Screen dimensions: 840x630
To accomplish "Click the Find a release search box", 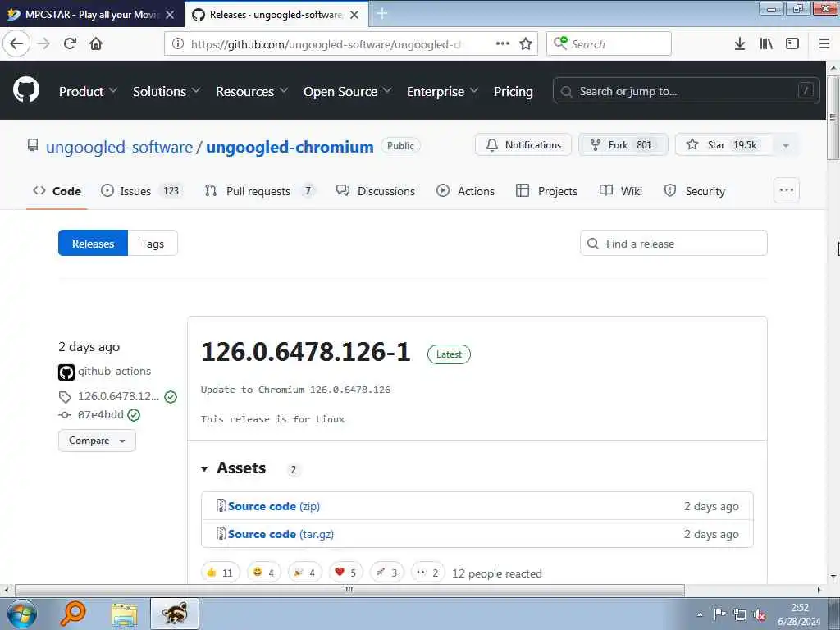I will point(674,243).
